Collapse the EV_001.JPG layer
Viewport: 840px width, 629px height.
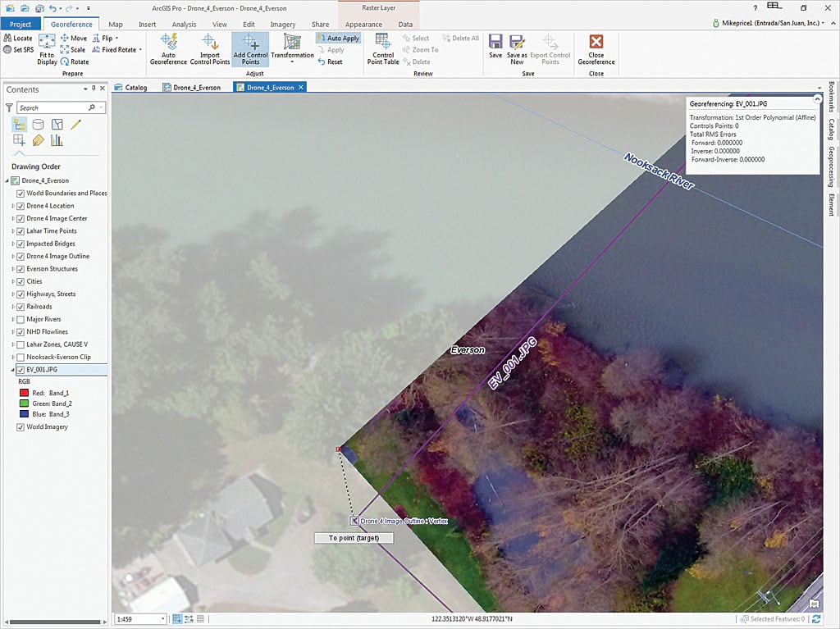click(x=13, y=370)
